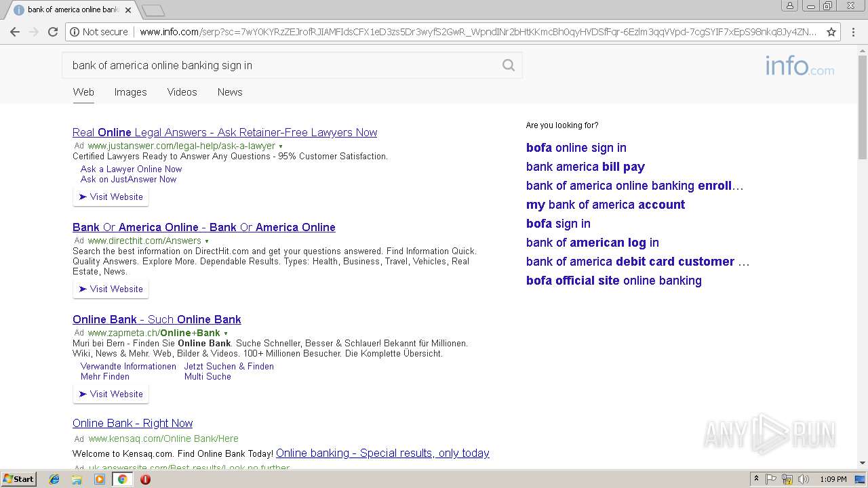This screenshot has height=488, width=868.
Task: Click bofa sign in suggestion
Action: [558, 224]
